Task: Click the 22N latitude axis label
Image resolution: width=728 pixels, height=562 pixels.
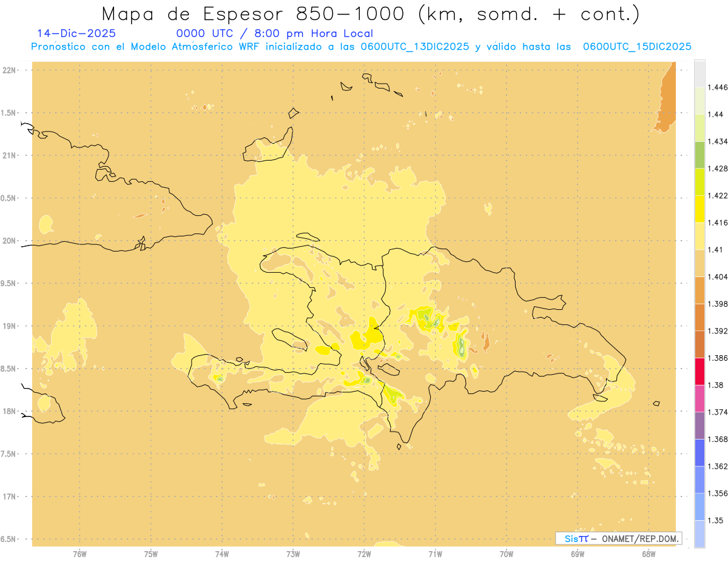Action: (x=9, y=70)
